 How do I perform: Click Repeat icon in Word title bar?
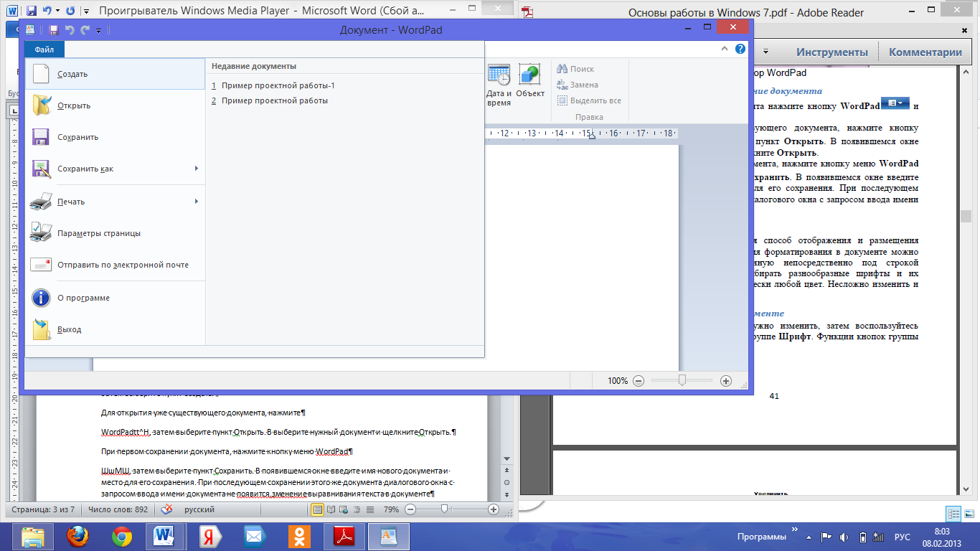[x=70, y=11]
